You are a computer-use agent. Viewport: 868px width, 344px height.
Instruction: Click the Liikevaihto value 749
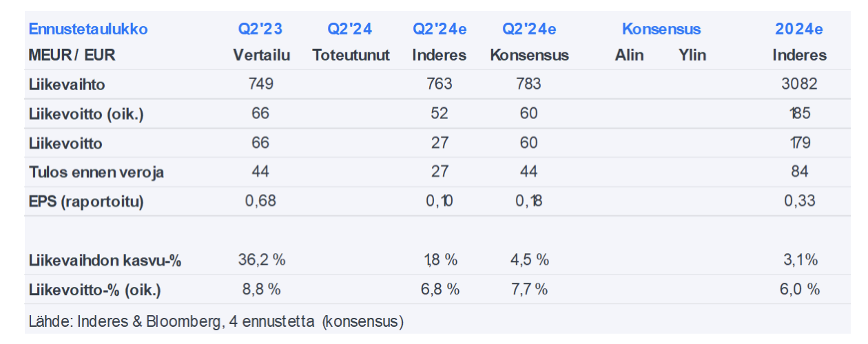261,84
